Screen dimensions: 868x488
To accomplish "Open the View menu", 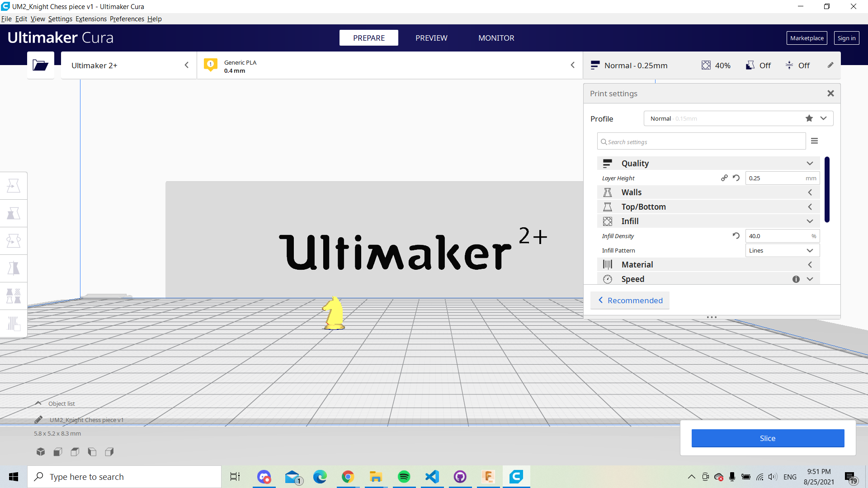I will (38, 19).
